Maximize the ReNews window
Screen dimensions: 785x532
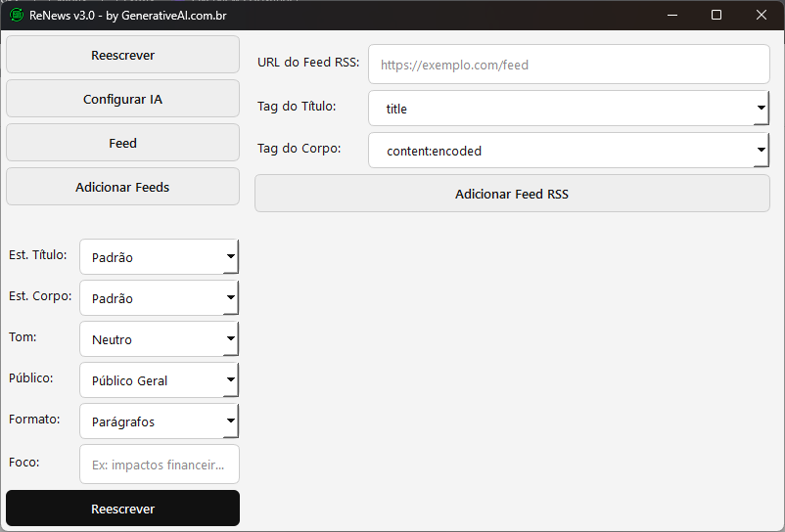click(x=716, y=15)
